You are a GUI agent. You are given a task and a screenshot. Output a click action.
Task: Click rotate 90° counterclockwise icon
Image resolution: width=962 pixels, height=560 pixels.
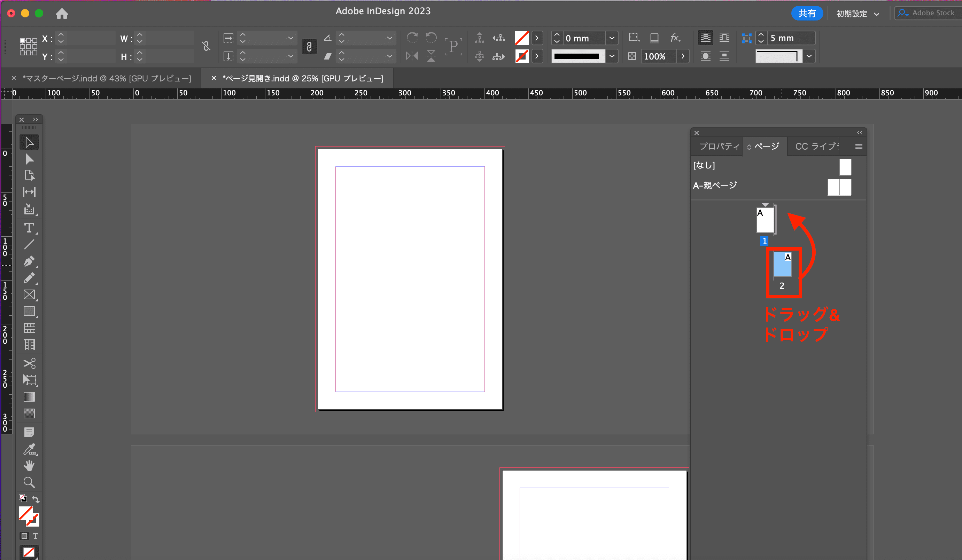pyautogui.click(x=431, y=38)
